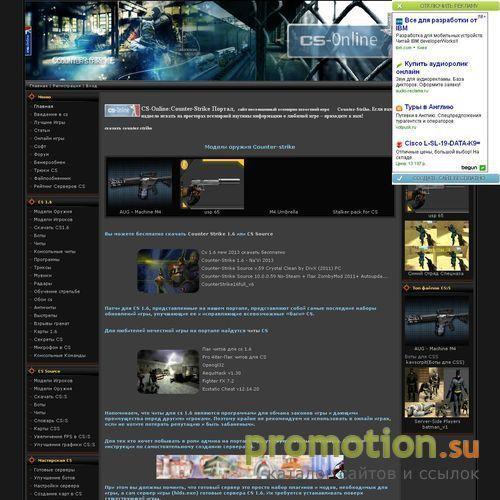Screen dimensions: 500x500
Task: Open Трюки CS menu item
Action: click(x=45, y=170)
